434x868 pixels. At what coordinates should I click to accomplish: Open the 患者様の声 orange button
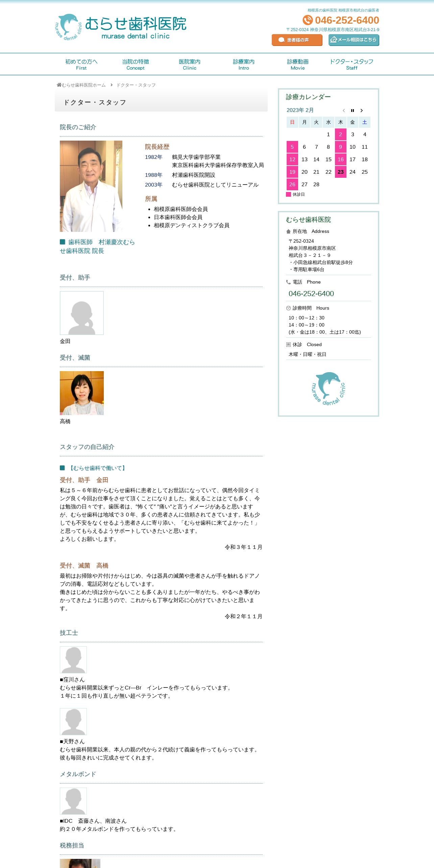pos(297,40)
